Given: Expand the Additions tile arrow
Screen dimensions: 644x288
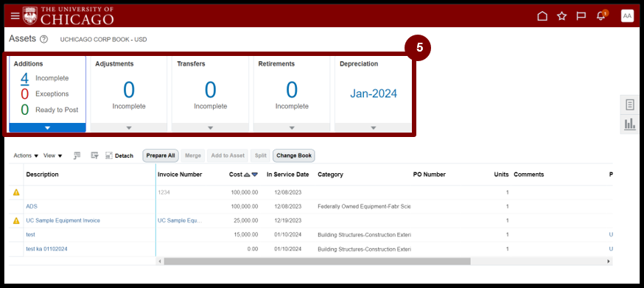Looking at the screenshot, I should pyautogui.click(x=47, y=127).
